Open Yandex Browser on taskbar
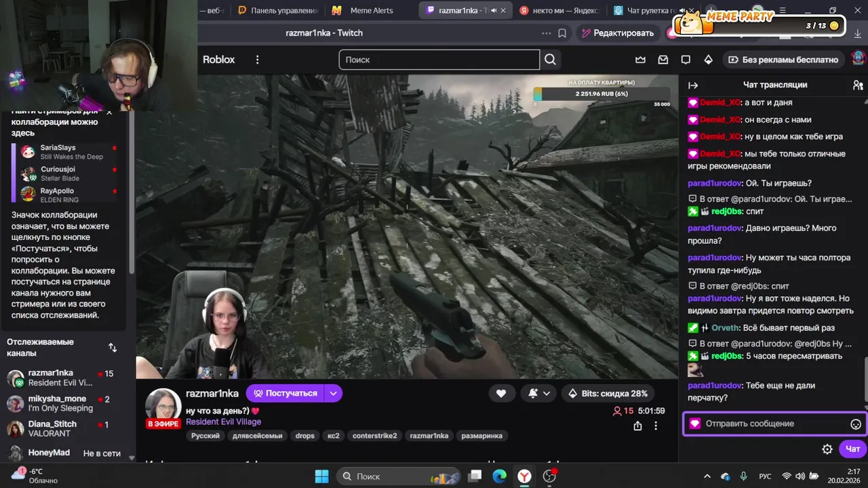 pyautogui.click(x=525, y=476)
